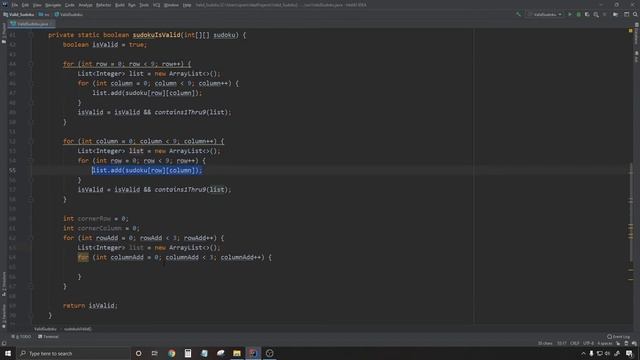
Task: Click the editor vertical scrollbar
Action: point(631,212)
